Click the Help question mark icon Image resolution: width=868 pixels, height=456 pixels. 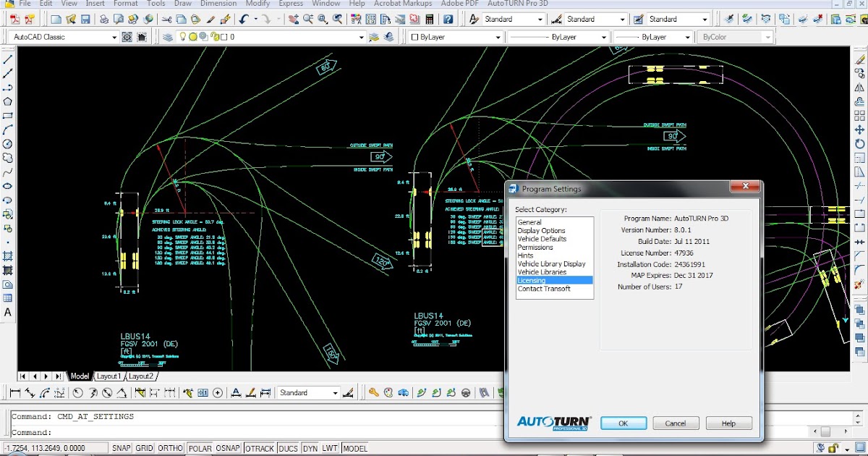click(448, 19)
